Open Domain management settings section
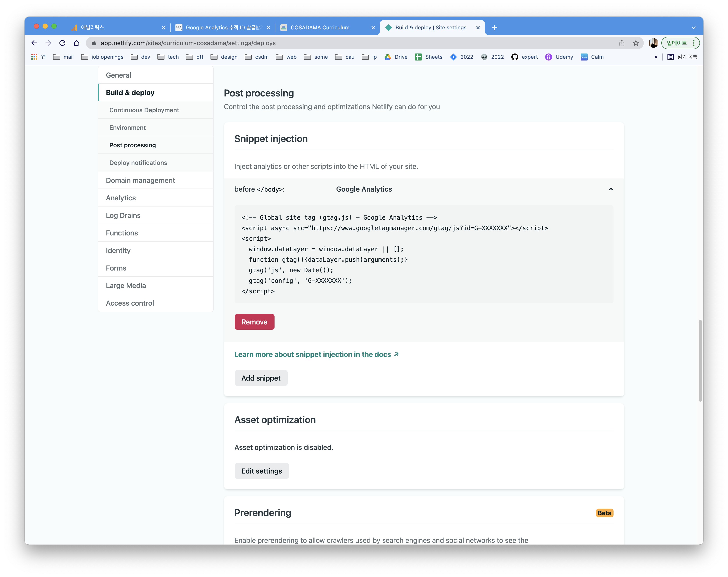This screenshot has width=728, height=577. (141, 180)
